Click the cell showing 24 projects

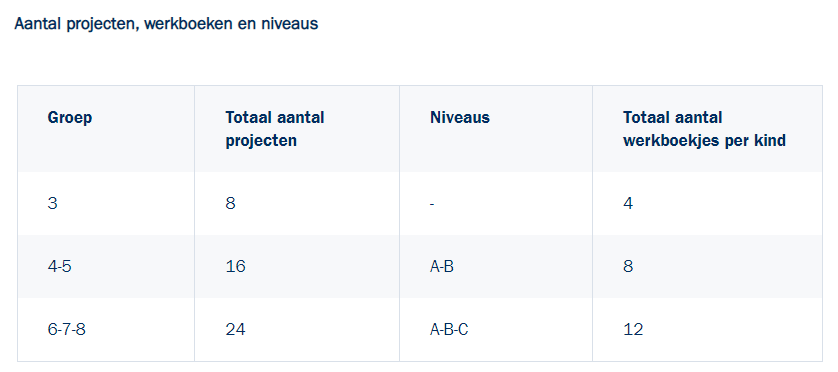coord(297,329)
